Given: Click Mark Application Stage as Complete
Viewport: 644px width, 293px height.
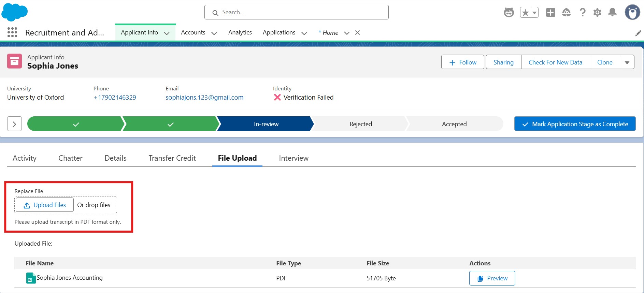Looking at the screenshot, I should tap(575, 124).
